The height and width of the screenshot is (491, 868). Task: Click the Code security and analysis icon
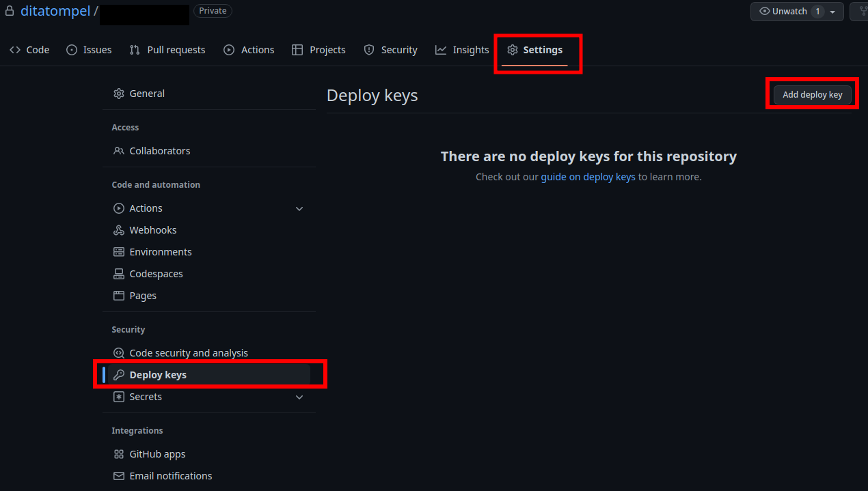119,353
